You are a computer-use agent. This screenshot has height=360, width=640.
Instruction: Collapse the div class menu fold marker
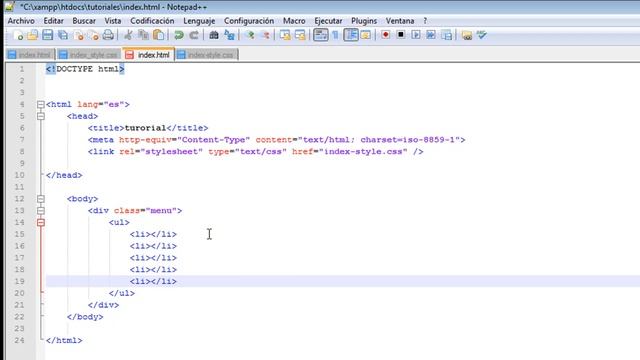41,211
